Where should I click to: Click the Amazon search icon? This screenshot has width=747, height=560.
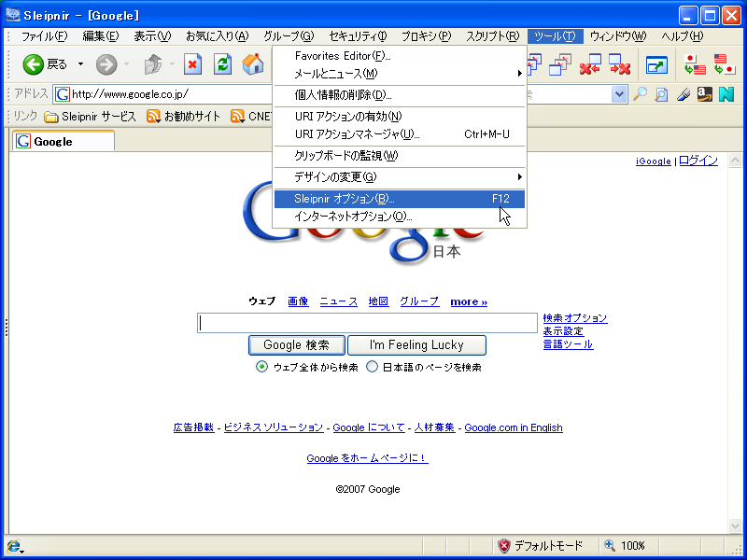705,94
